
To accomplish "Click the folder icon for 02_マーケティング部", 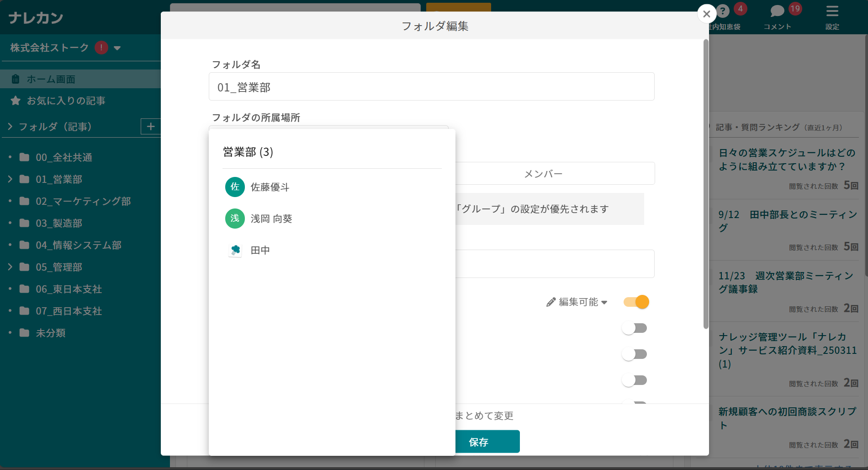I will point(24,201).
